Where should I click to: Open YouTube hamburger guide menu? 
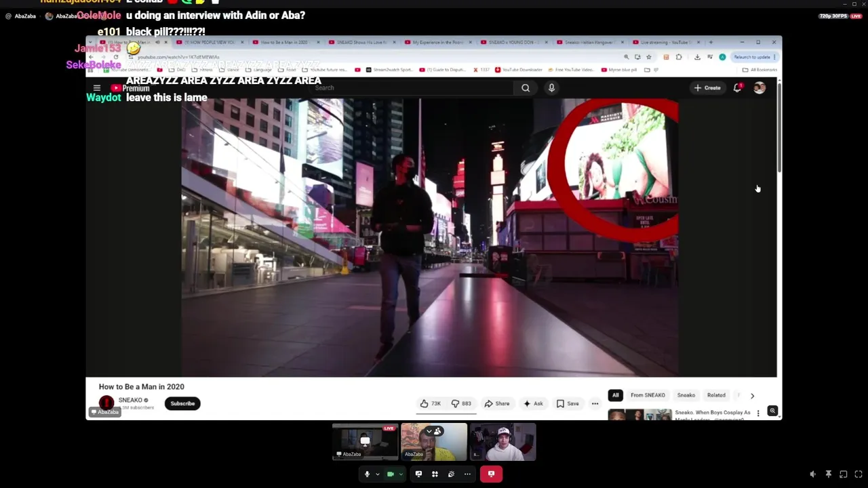(x=97, y=88)
